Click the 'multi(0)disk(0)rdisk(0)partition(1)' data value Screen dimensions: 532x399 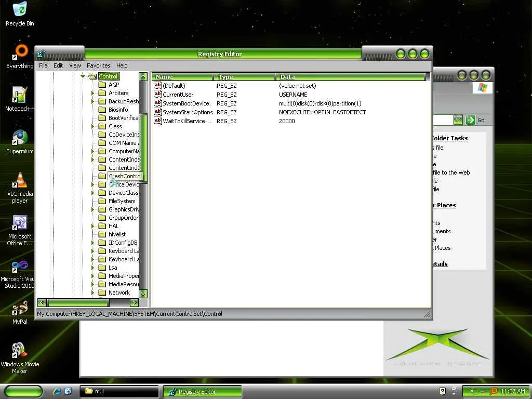(320, 103)
